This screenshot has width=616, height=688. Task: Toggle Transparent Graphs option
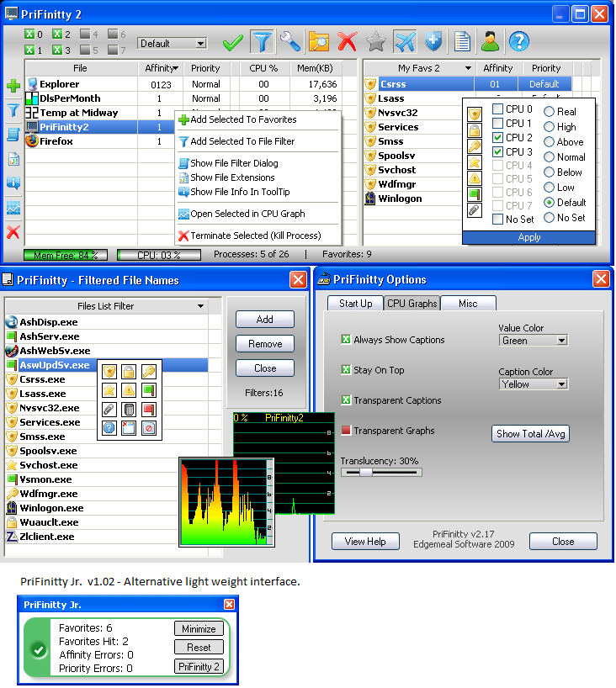[x=345, y=431]
